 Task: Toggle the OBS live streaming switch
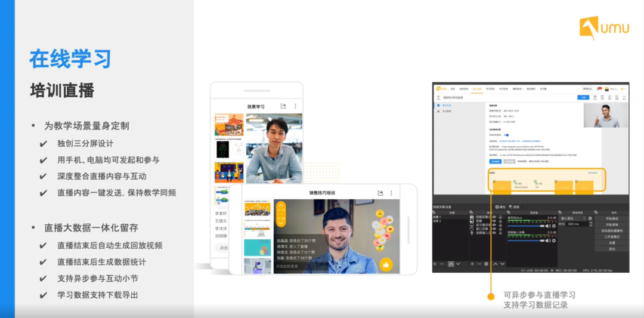pyautogui.click(x=507, y=135)
